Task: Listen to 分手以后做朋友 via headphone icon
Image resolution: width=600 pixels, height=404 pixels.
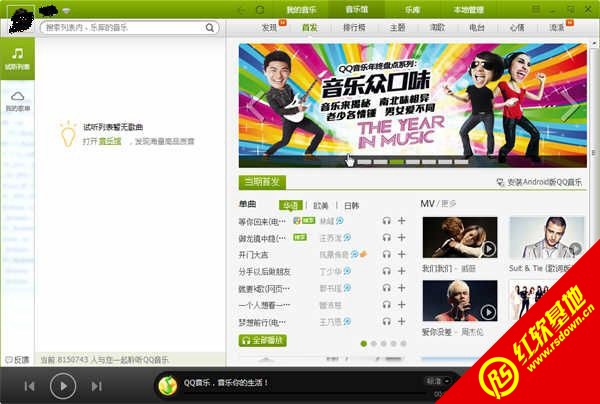Action: coord(387,271)
